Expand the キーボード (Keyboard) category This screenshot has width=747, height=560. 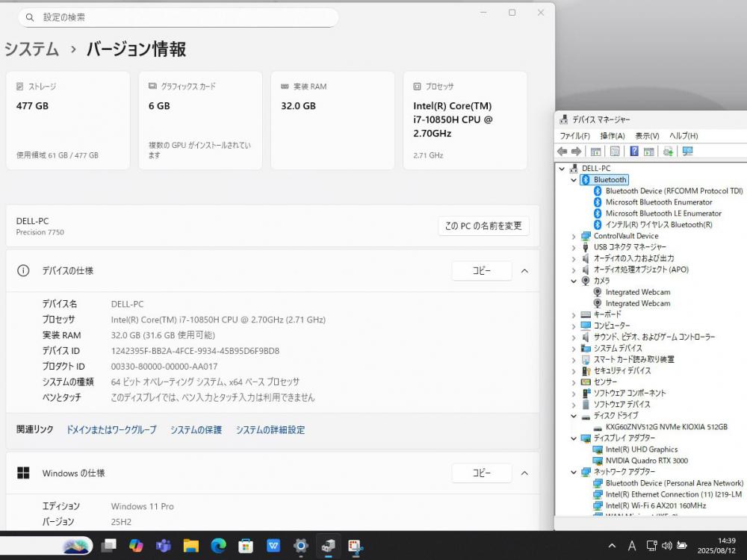click(574, 315)
